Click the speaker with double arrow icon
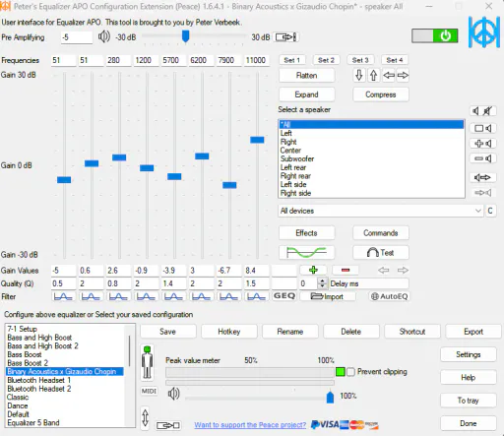The image size is (504, 436). tap(483, 177)
